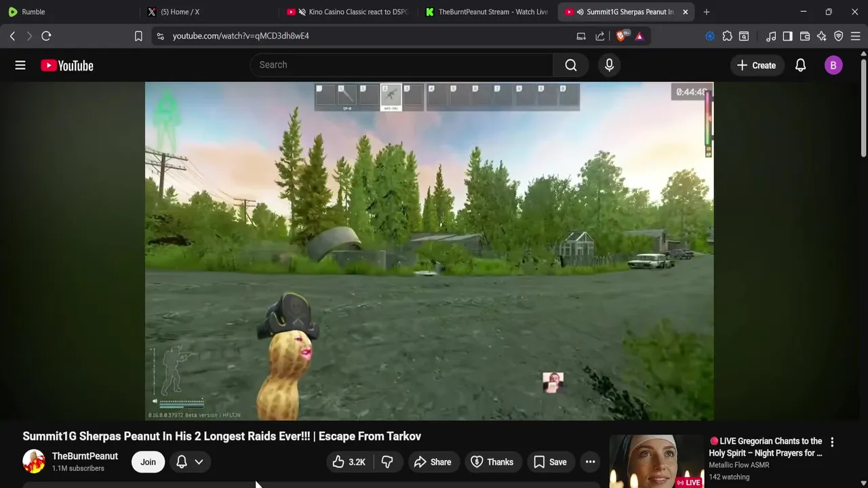Click the 1.1M subscribers text

pos(78,468)
